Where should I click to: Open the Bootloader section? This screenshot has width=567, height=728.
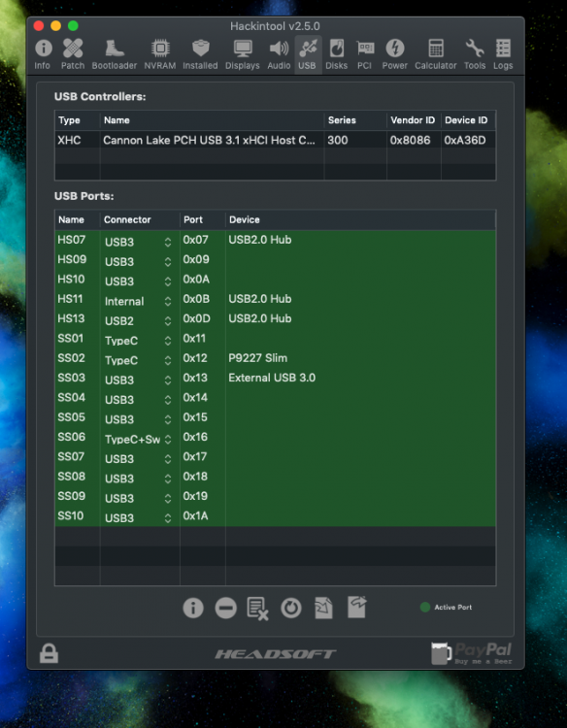(x=115, y=54)
